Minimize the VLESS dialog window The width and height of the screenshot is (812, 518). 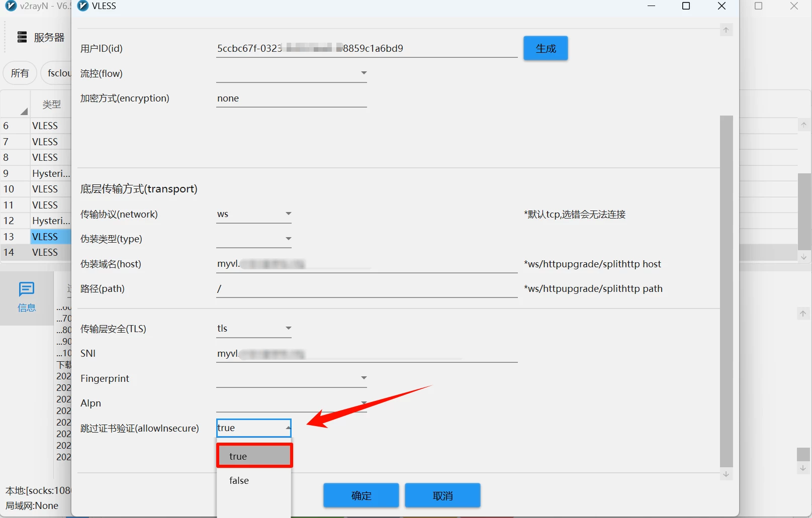tap(651, 6)
